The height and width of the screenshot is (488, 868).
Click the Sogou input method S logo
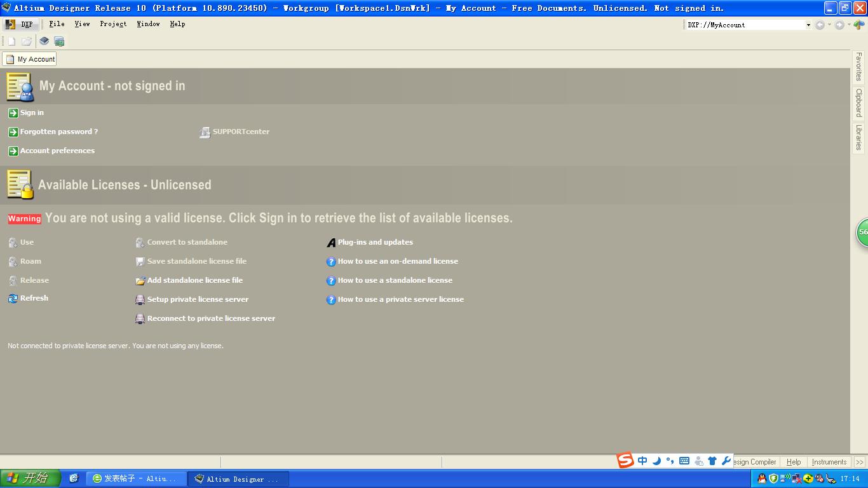pos(626,461)
